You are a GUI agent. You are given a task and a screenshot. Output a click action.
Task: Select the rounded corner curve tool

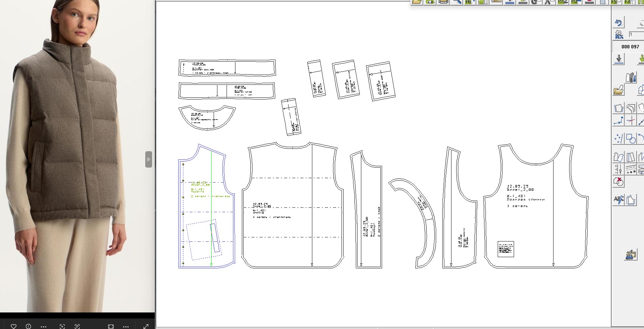(631, 108)
